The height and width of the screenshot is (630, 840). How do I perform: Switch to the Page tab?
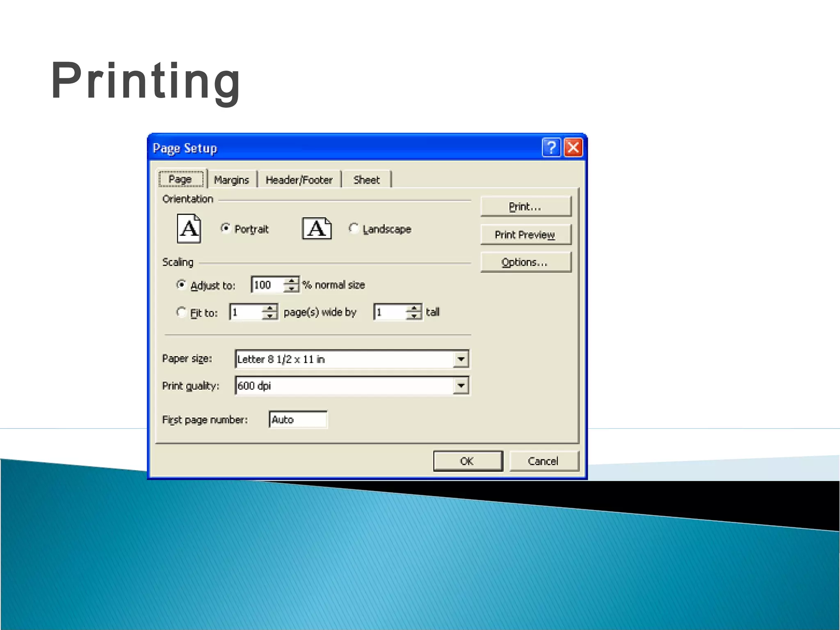(180, 179)
